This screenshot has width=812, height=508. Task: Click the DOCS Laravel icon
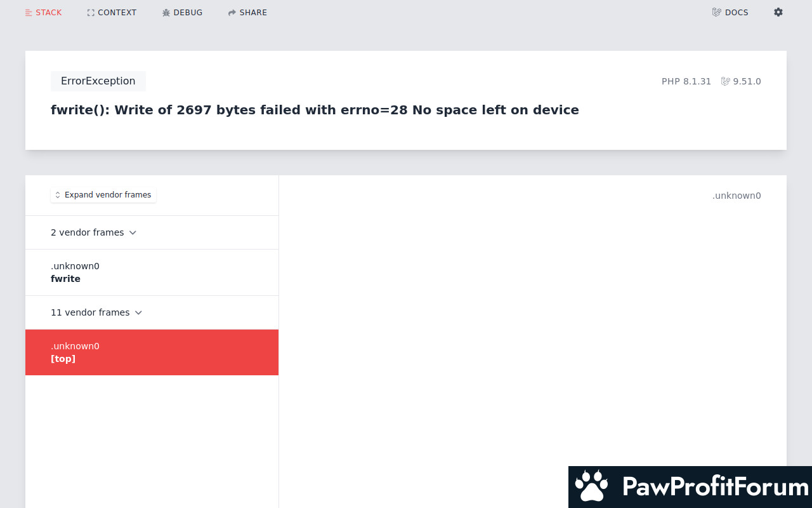click(x=717, y=12)
